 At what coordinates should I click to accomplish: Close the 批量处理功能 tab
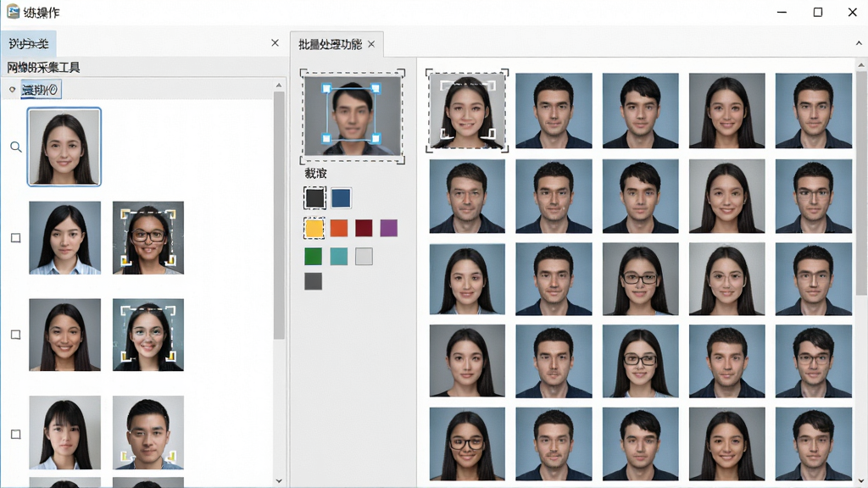click(x=371, y=44)
